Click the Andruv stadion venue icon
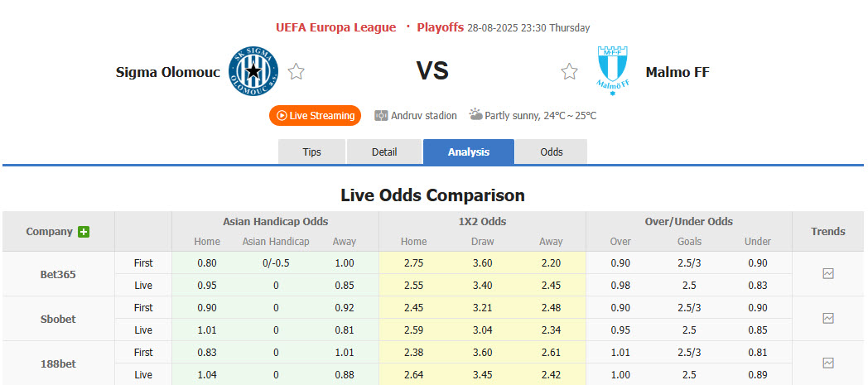Screen dimensions: 868x385 [382, 116]
